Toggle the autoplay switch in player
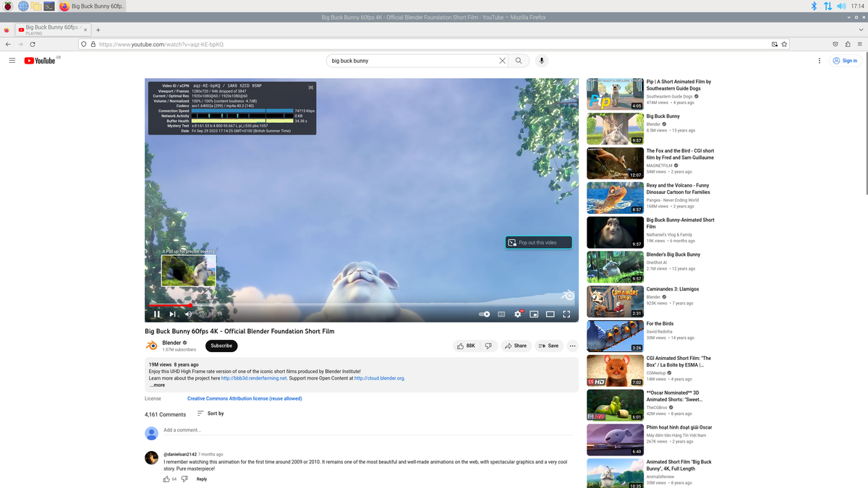Image resolution: width=868 pixels, height=488 pixels. pos(485,314)
